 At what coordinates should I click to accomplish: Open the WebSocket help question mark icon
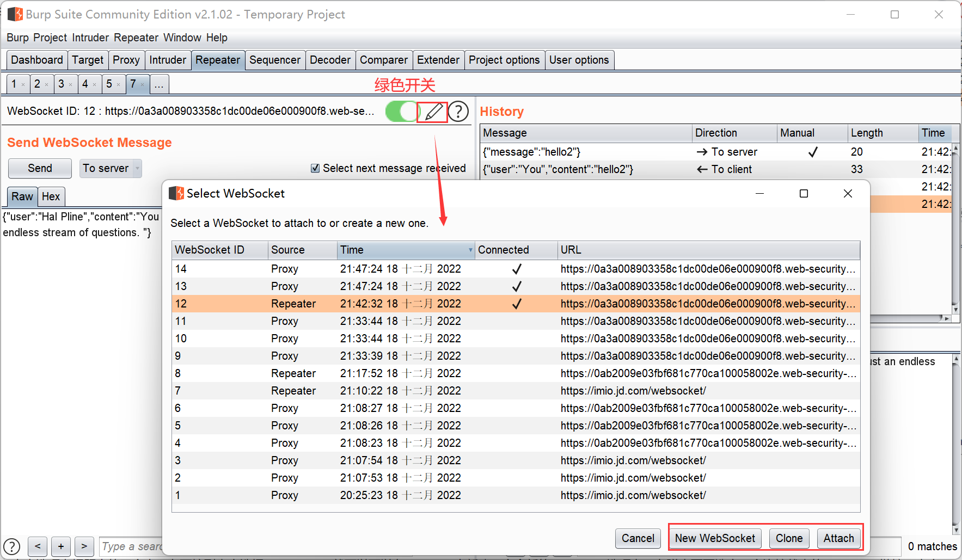pos(458,112)
